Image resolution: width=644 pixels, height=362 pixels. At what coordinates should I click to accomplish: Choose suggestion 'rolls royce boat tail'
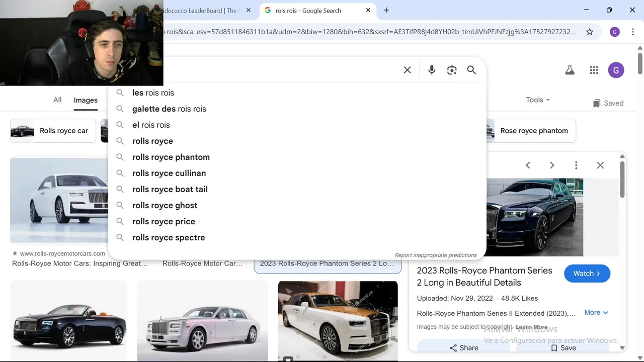click(297, 189)
